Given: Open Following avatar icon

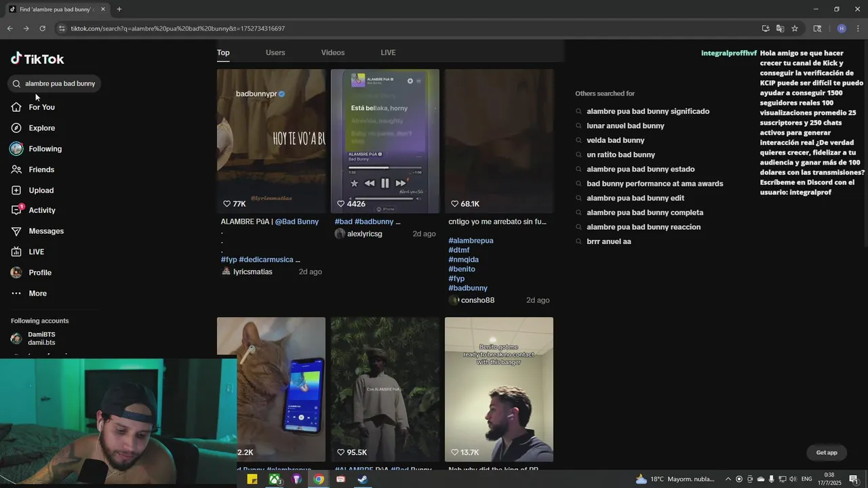Looking at the screenshot, I should point(16,149).
